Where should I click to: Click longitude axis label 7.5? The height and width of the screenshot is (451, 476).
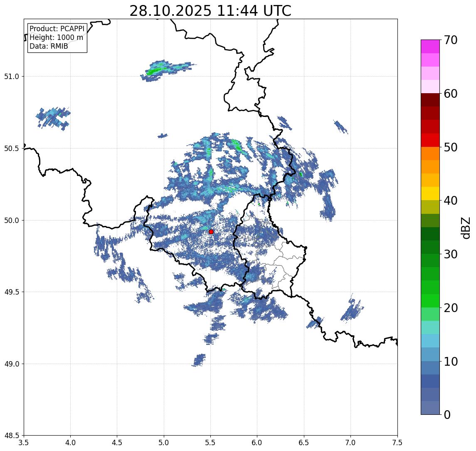point(397,443)
